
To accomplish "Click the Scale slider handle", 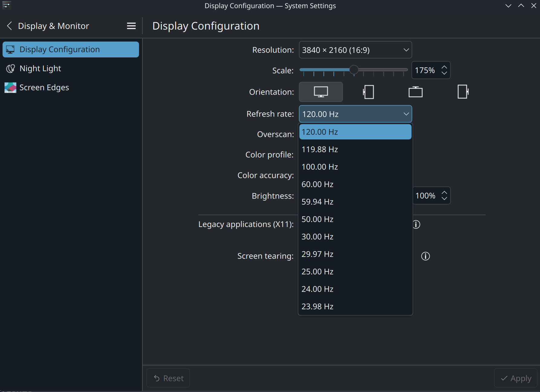I will [354, 70].
